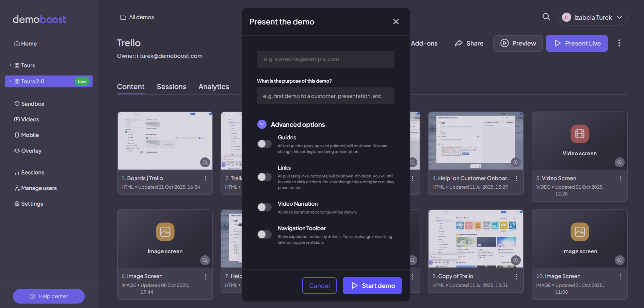This screenshot has width=644, height=308.
Task: Enable the Guides toggle
Action: (264, 144)
